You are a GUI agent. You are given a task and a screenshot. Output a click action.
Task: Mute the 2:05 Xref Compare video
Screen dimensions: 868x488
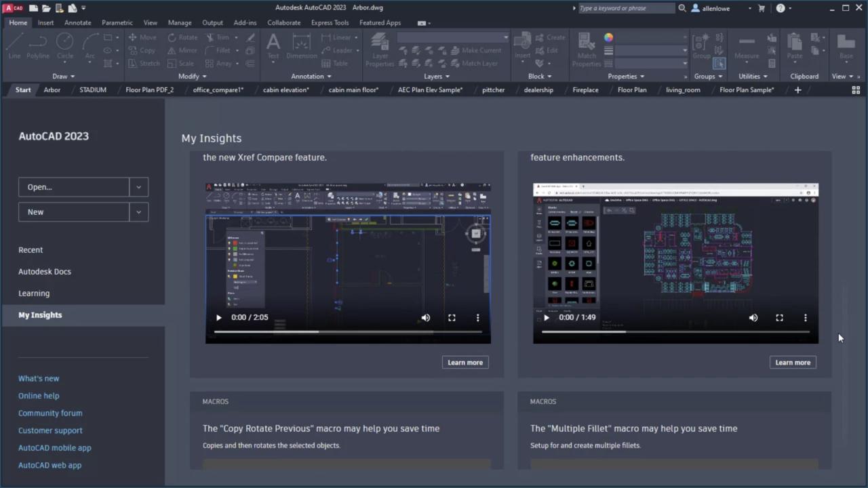click(x=425, y=317)
